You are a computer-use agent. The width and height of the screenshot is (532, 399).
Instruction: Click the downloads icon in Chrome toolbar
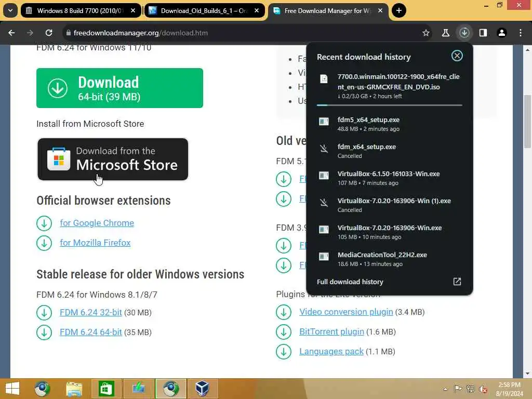(464, 33)
